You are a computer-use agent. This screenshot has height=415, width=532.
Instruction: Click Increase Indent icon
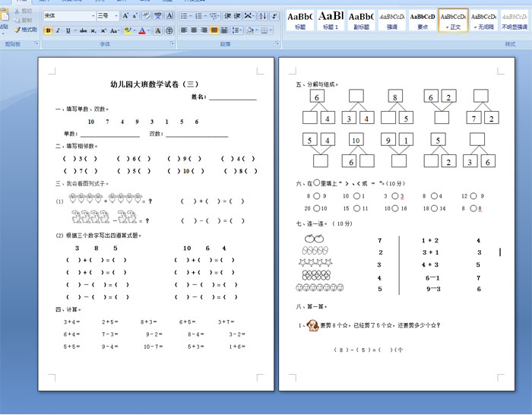pyautogui.click(x=237, y=16)
